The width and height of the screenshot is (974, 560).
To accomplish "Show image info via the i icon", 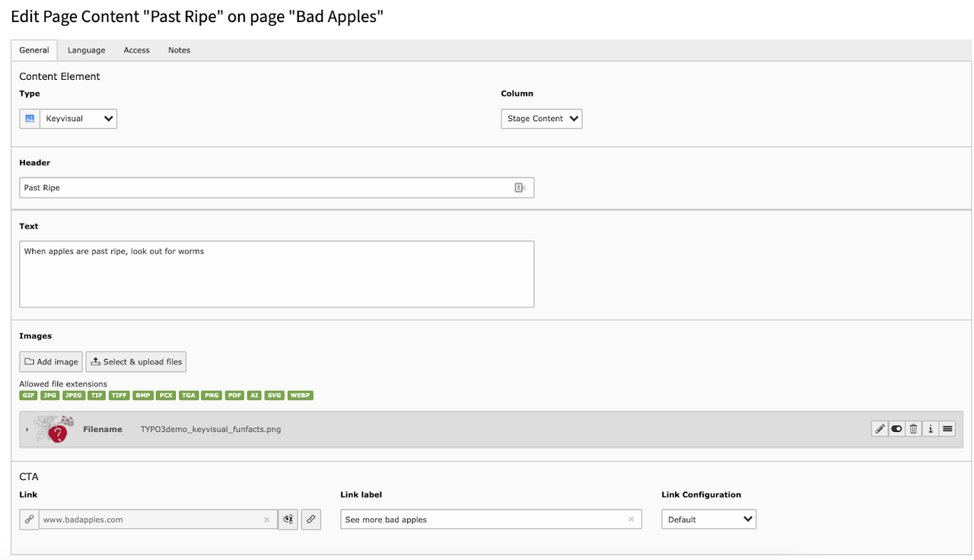I will pos(930,429).
